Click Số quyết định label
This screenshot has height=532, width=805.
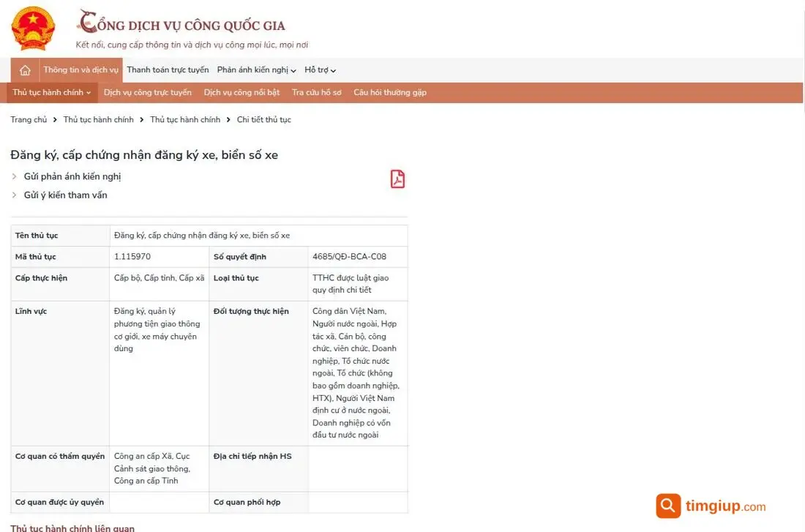point(240,257)
